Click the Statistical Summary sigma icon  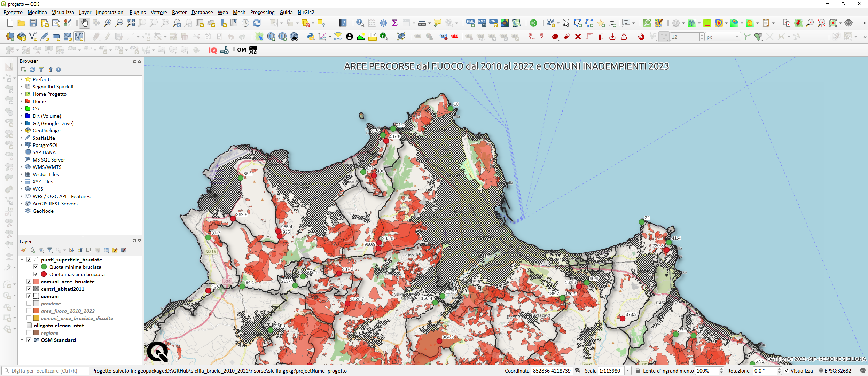(x=394, y=23)
